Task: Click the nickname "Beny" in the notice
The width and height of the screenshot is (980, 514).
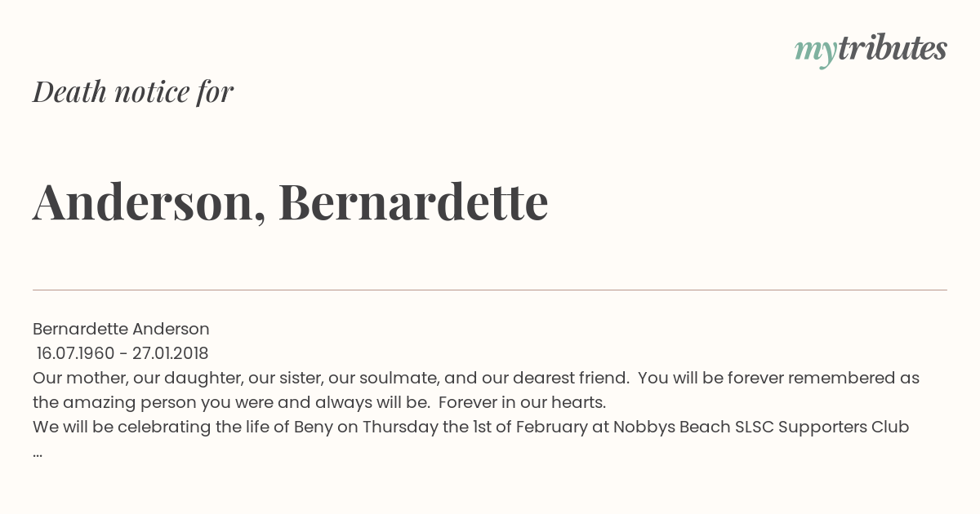Action: pos(314,427)
